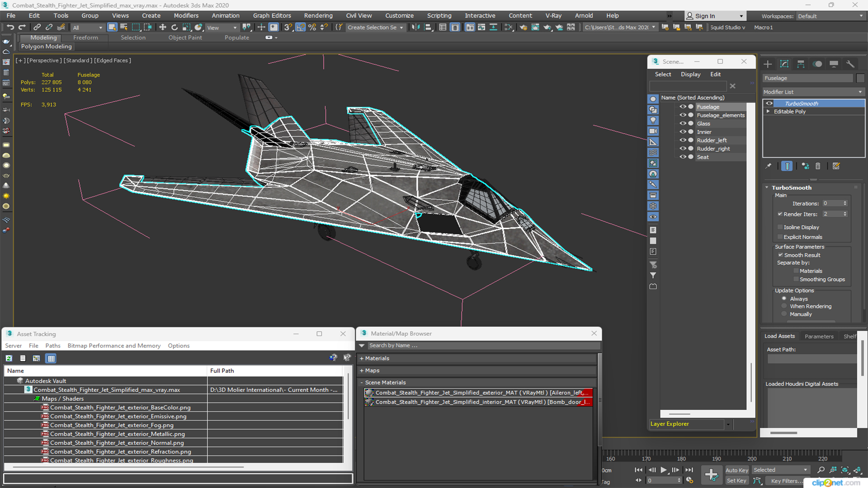Expand the Editable Poly stack entry
This screenshot has width=868, height=488.
point(768,111)
